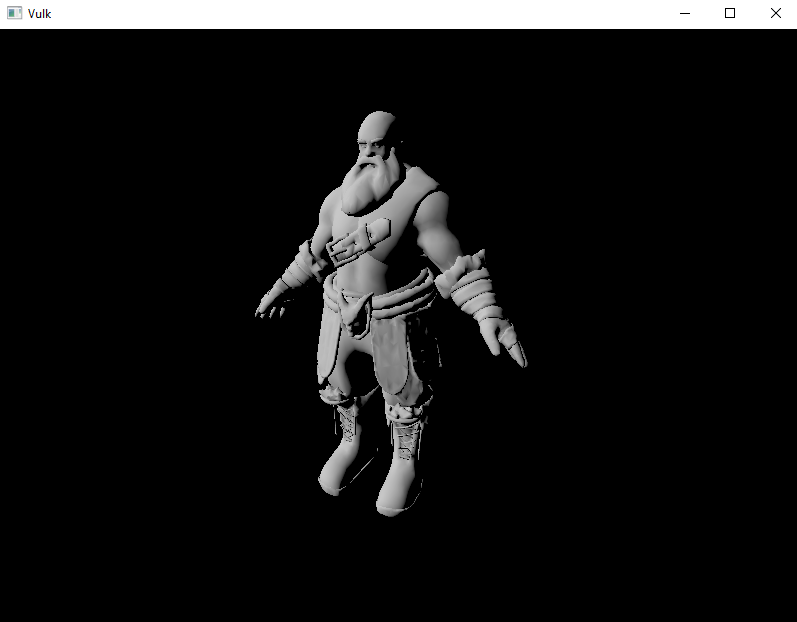Minimize the Vulk window
Image resolution: width=797 pixels, height=622 pixels.
685,13
